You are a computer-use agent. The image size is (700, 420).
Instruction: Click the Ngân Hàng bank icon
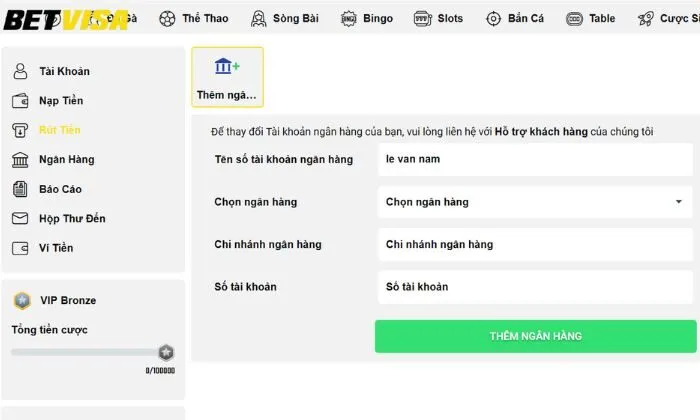point(20,160)
